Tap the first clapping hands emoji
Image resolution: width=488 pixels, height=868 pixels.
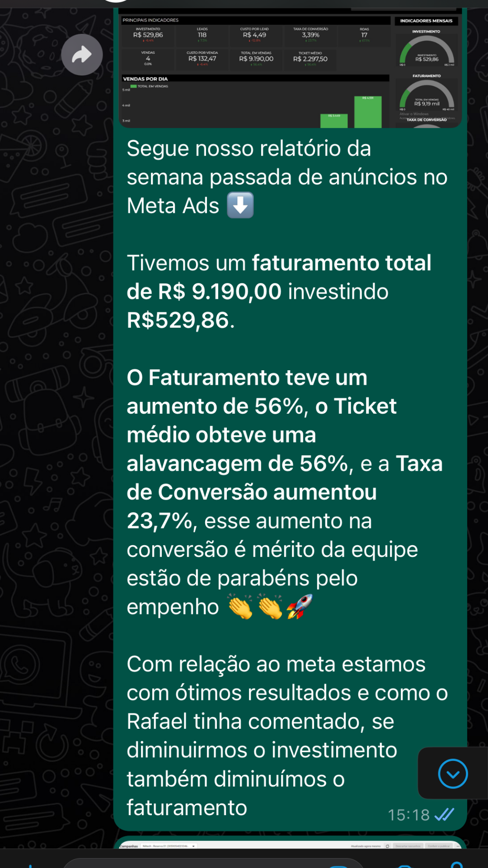coord(240,607)
